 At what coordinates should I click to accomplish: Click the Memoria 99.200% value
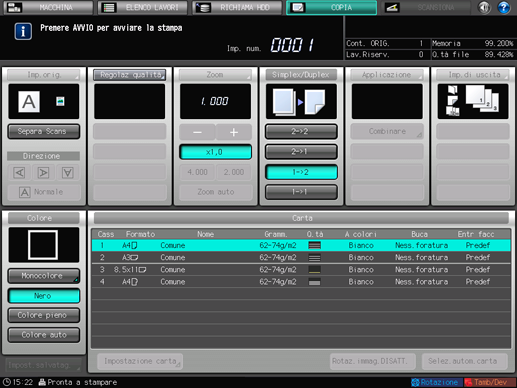pos(499,43)
